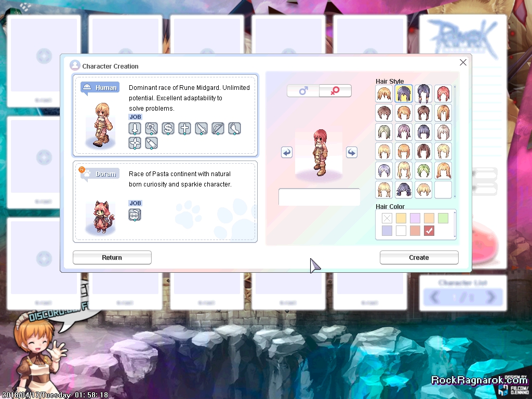Select the Doram race tab

100,174
